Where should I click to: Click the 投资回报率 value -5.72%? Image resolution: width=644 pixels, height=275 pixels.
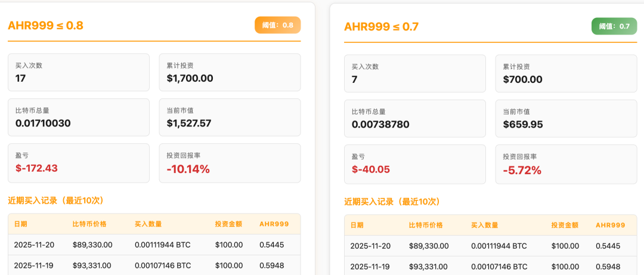(x=522, y=170)
